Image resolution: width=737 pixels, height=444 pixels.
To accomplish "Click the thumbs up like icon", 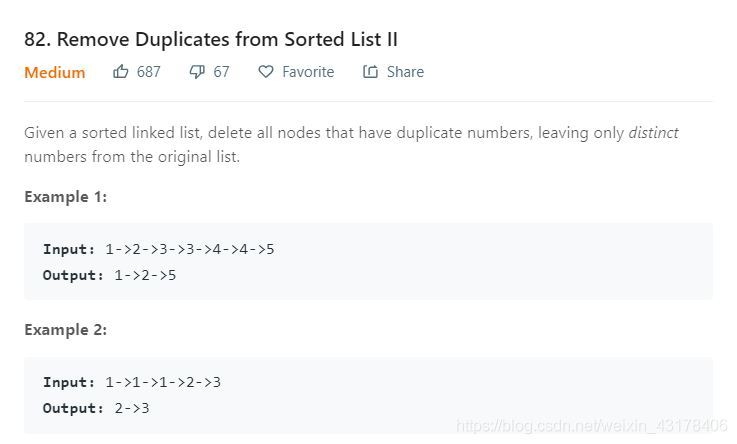I will tap(121, 72).
